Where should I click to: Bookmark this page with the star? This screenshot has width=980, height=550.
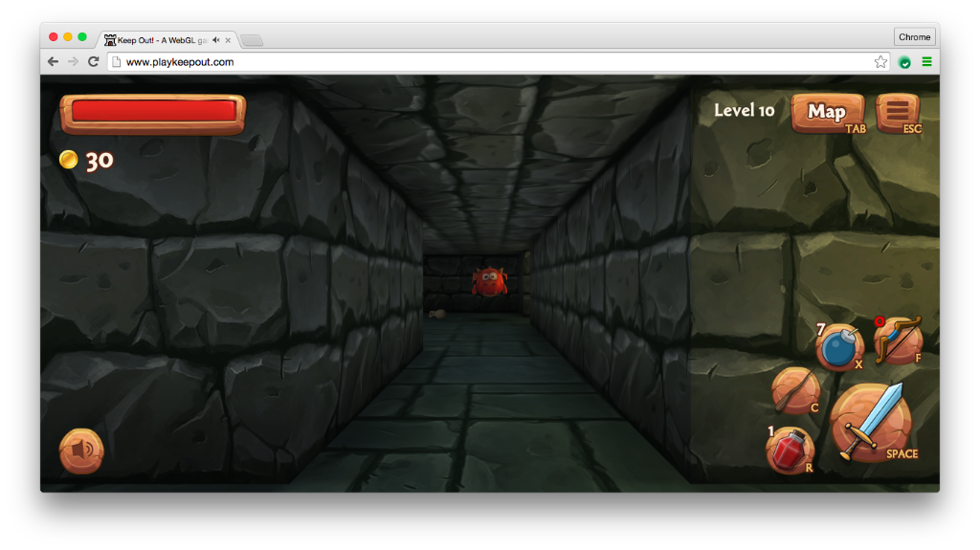click(x=880, y=62)
